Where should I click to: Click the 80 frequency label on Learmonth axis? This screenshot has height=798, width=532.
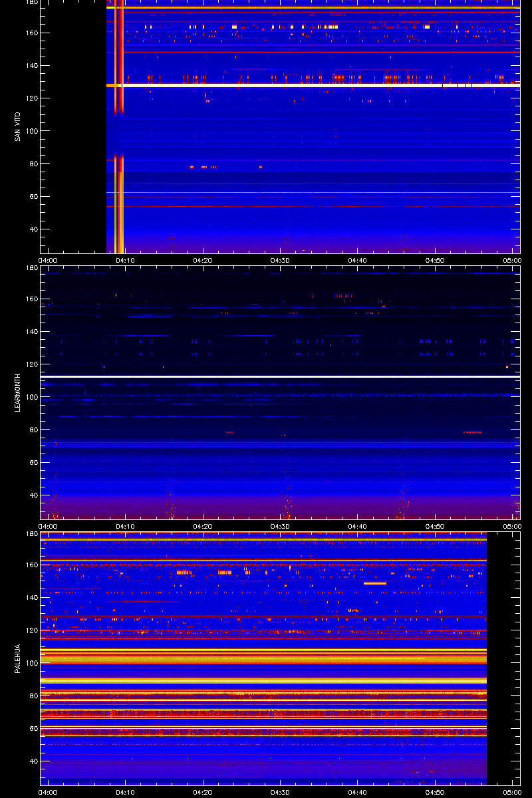[33, 430]
